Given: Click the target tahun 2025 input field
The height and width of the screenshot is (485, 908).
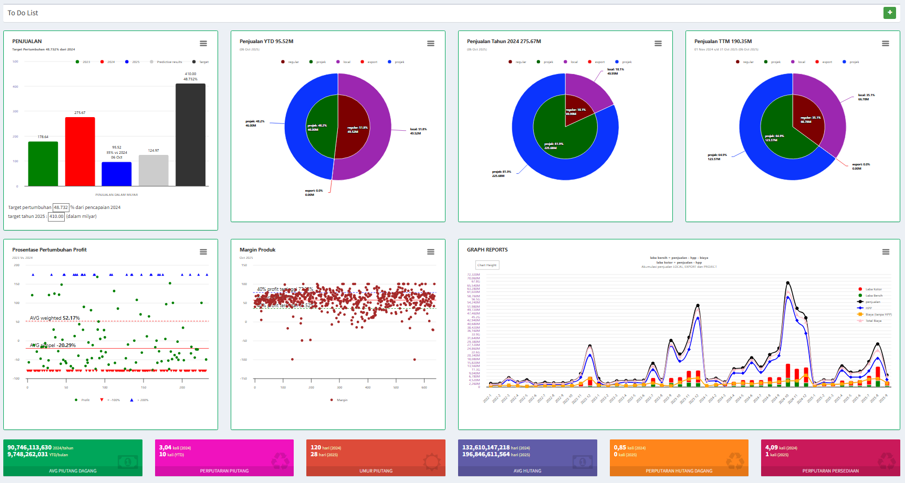Looking at the screenshot, I should (56, 216).
